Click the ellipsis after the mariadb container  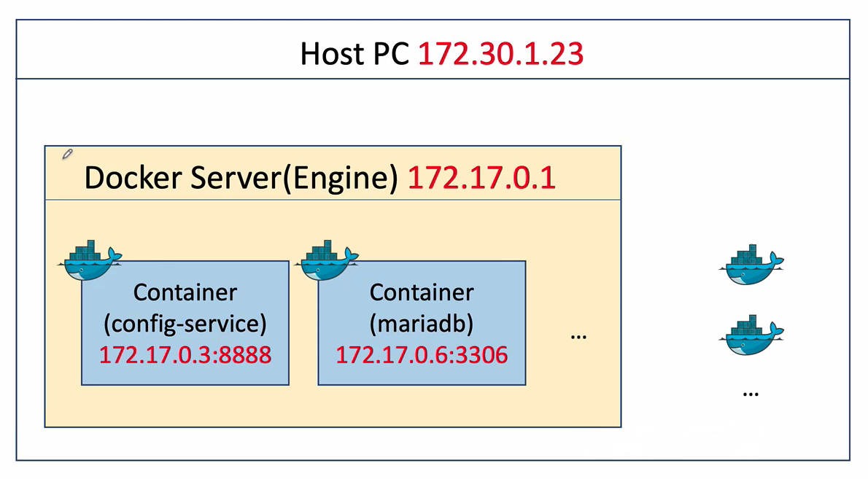point(578,337)
